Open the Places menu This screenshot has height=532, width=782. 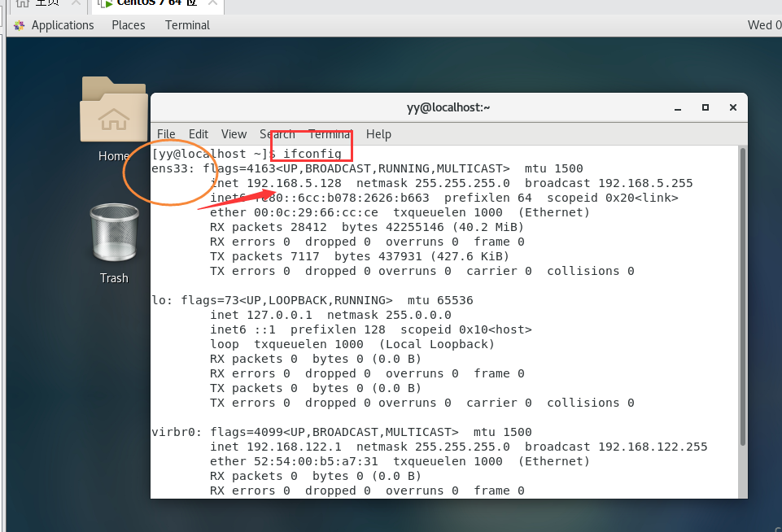[129, 25]
